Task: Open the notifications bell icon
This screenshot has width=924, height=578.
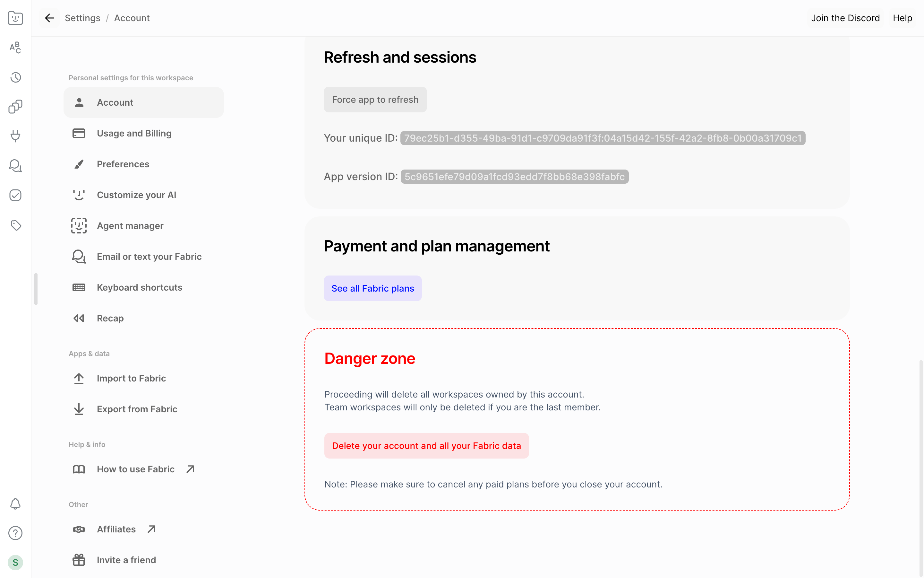Action: tap(15, 504)
